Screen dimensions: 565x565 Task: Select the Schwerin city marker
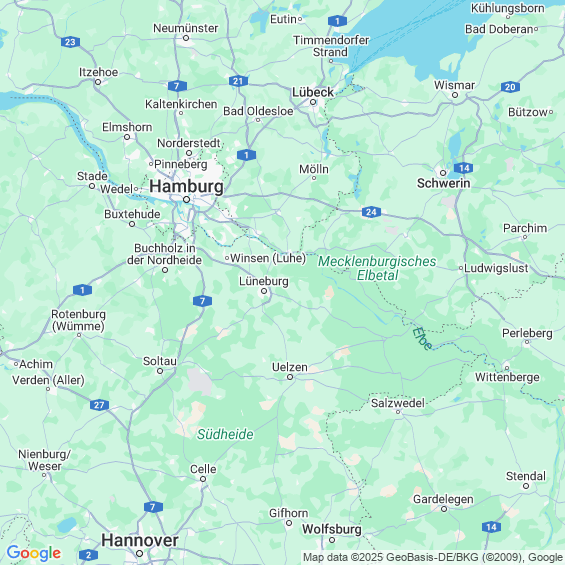coord(443,173)
